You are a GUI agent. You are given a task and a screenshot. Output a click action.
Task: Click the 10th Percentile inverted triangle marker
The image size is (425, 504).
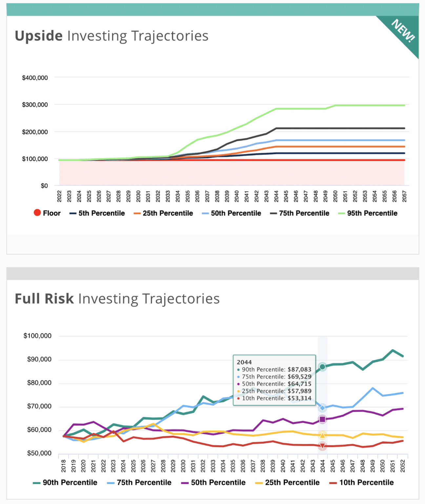322,446
